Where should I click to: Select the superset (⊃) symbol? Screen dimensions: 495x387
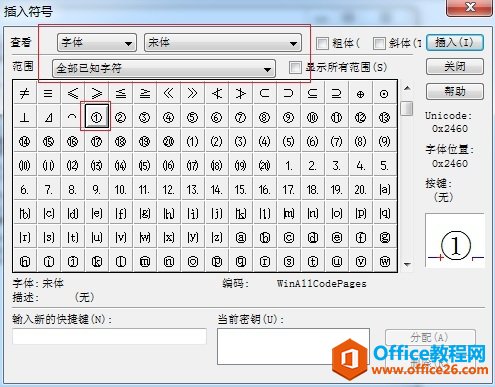tap(288, 93)
